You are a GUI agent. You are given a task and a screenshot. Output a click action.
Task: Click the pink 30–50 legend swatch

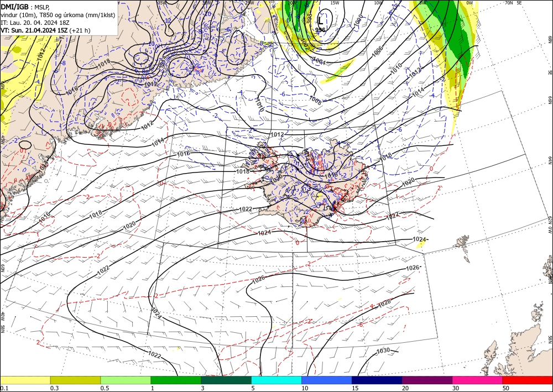[x=478, y=380]
